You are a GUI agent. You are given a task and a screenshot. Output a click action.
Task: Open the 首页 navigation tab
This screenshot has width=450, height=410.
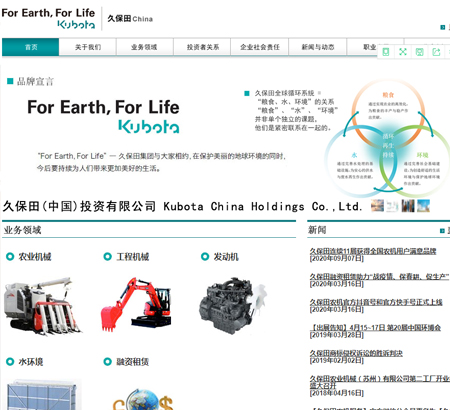tap(31, 47)
